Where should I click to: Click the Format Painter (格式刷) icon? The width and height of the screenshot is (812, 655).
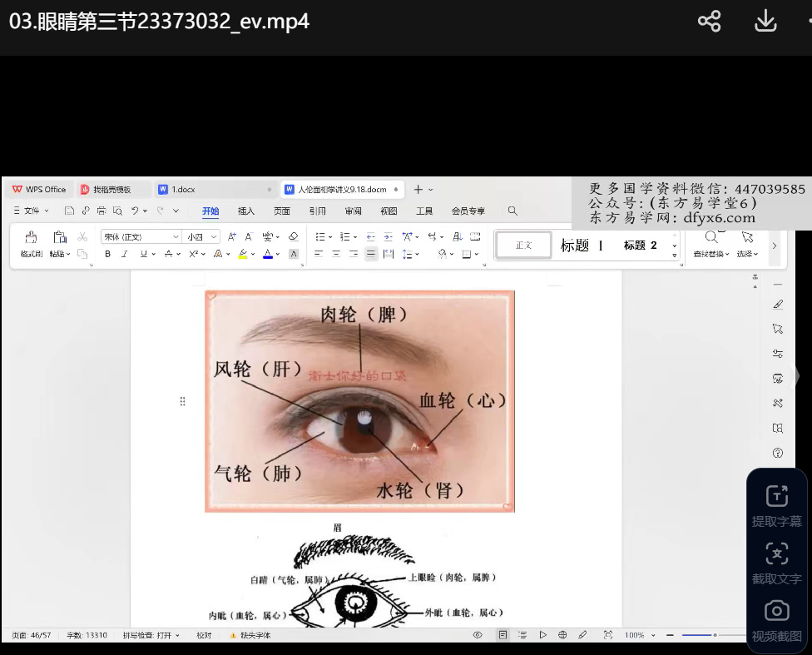31,237
